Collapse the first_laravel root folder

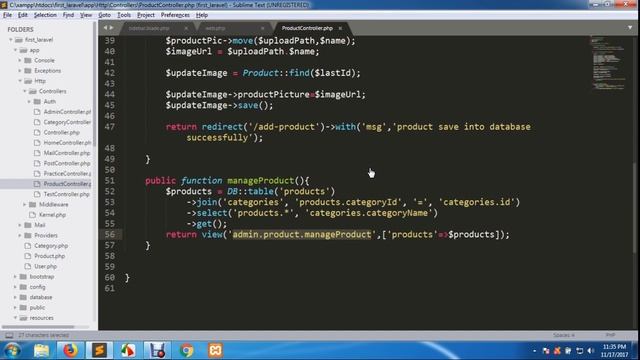click(11, 40)
